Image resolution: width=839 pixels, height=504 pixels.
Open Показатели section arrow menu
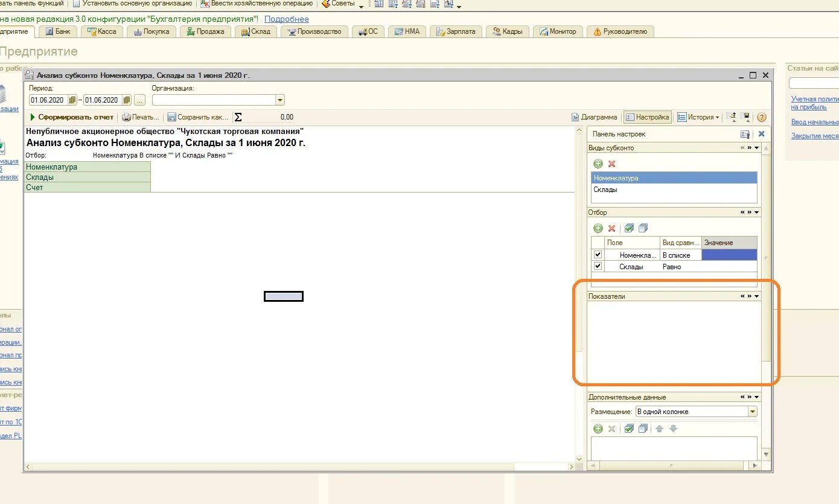757,296
